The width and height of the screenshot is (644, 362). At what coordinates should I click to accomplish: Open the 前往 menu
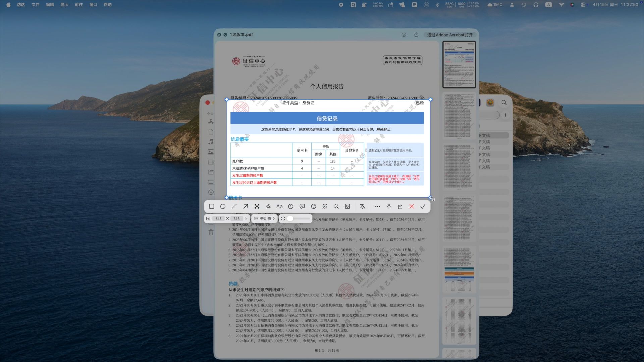[x=78, y=5]
